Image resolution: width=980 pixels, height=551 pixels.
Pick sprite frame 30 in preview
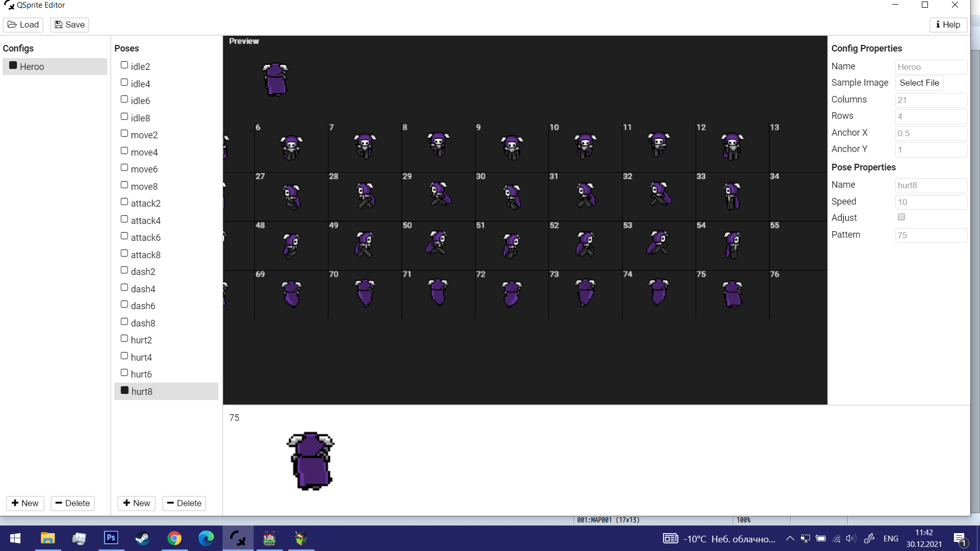512,196
